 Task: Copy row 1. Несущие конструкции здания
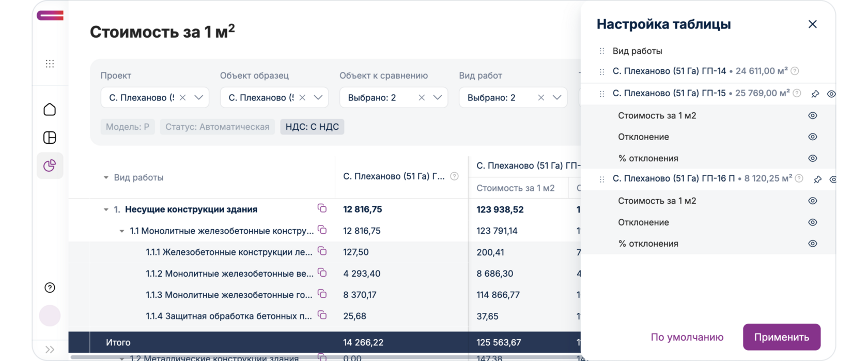click(322, 208)
